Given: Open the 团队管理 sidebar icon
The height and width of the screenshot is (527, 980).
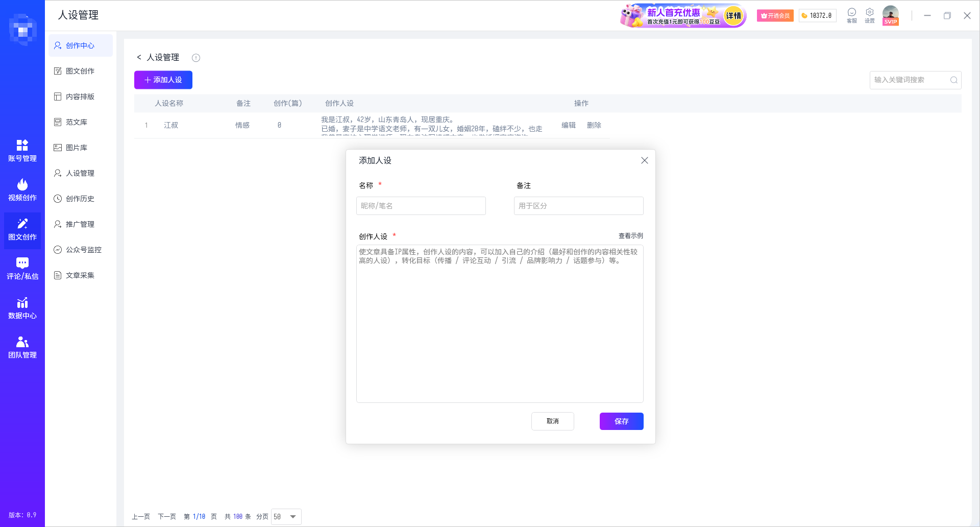Looking at the screenshot, I should (x=22, y=347).
